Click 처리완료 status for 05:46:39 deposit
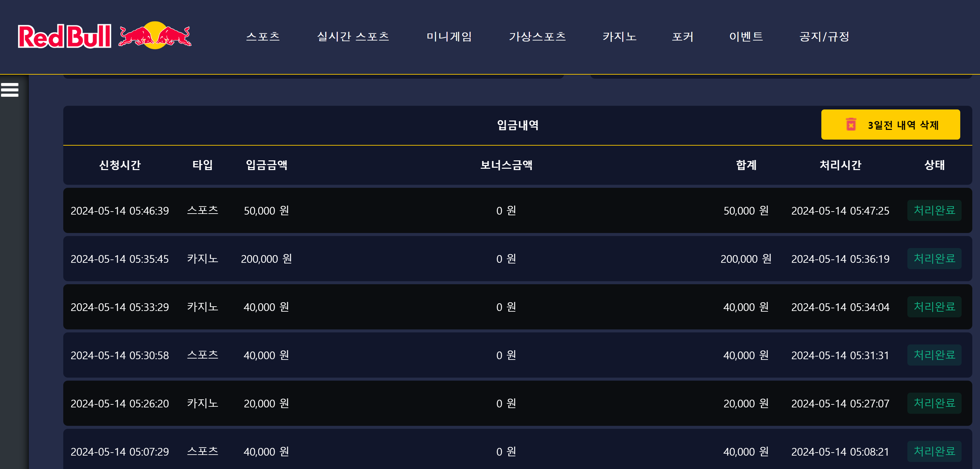980x469 pixels. [x=934, y=210]
